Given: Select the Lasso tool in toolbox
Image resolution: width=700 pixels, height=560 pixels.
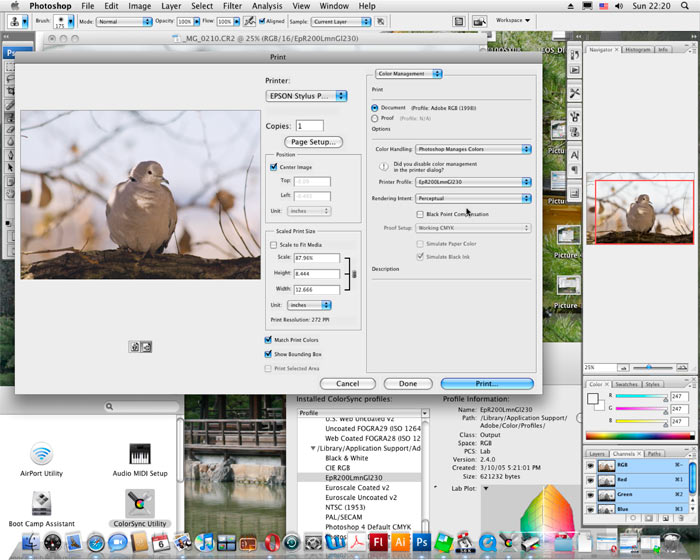Looking at the screenshot, I should pos(9,79).
